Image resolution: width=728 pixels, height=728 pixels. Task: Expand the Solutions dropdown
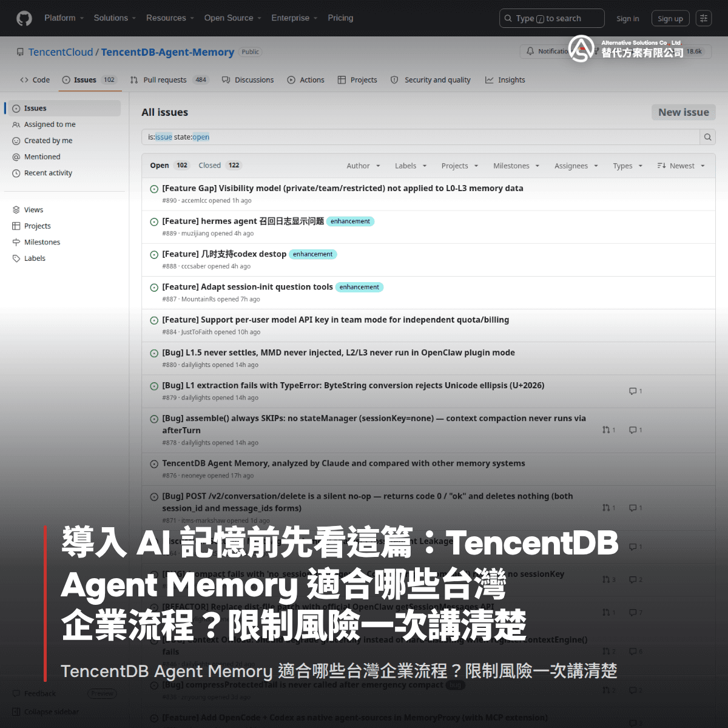[x=115, y=18]
